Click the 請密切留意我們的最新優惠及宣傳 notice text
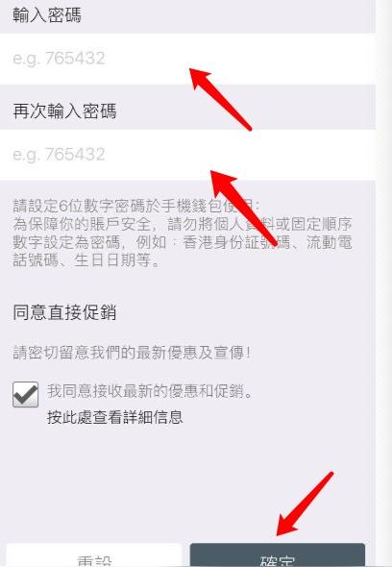392x567 pixels. [x=132, y=353]
